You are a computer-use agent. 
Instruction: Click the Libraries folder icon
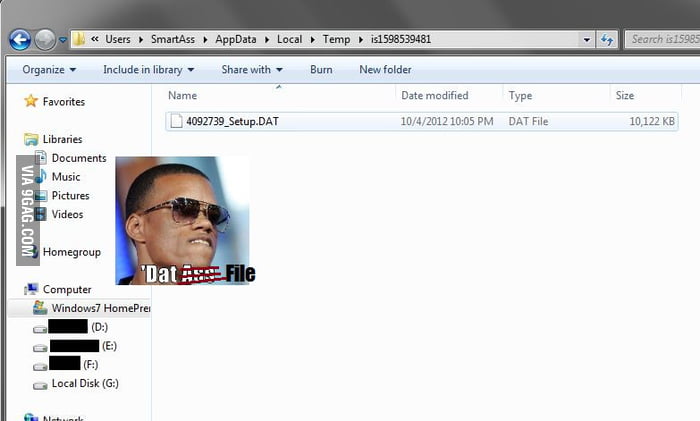tap(31, 139)
